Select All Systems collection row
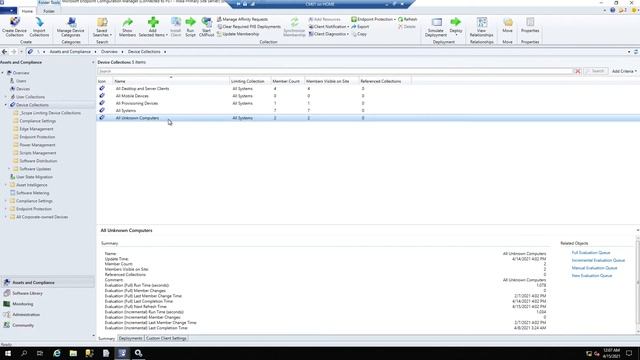This screenshot has height=360, width=640. point(368,111)
